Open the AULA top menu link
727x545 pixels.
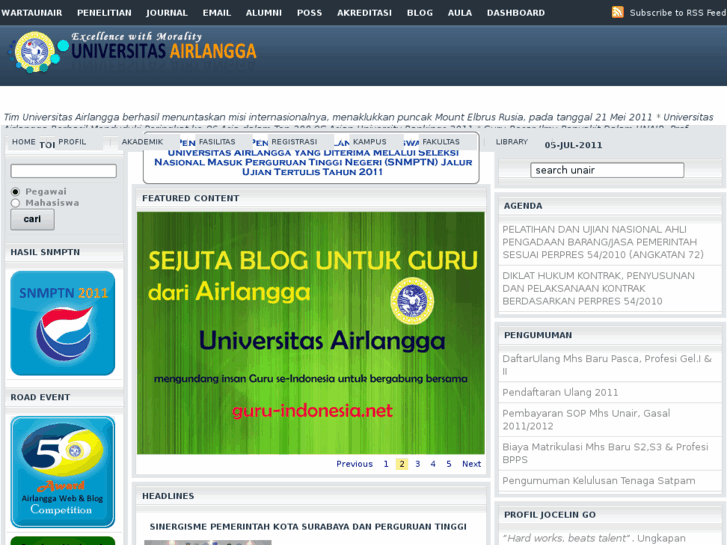(x=459, y=13)
